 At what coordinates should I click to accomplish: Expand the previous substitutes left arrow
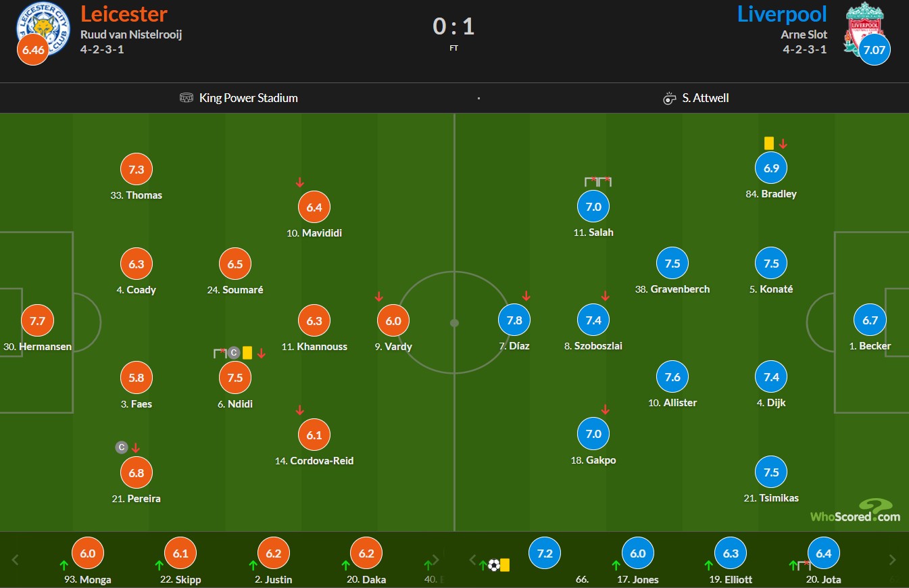pos(16,560)
